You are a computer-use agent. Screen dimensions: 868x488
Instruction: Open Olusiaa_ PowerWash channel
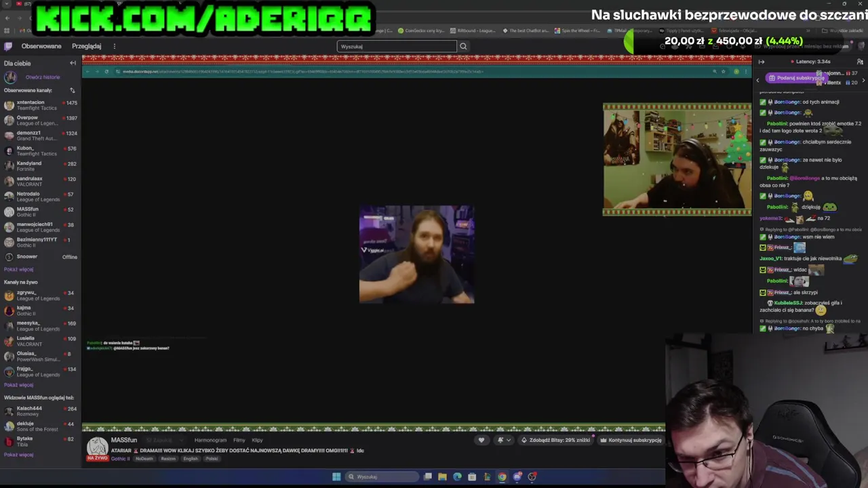[x=41, y=357]
